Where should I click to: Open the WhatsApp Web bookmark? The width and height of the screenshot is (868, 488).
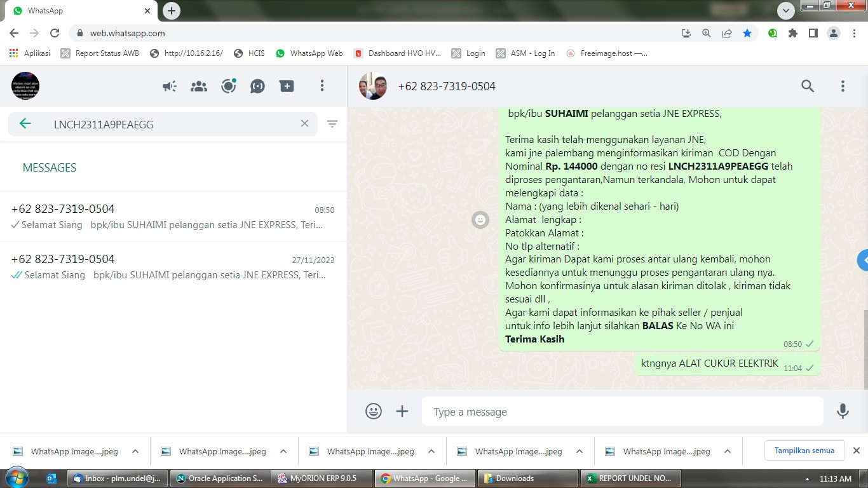point(309,53)
